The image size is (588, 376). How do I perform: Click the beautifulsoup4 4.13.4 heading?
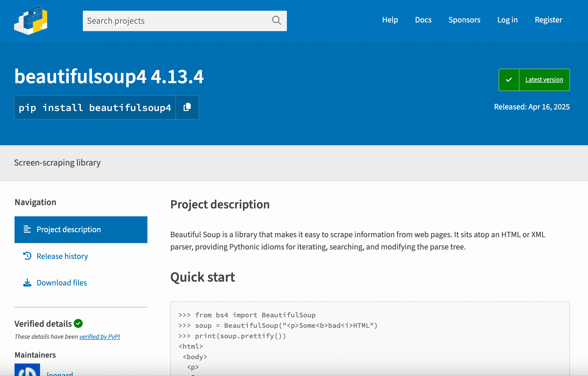[x=109, y=76]
